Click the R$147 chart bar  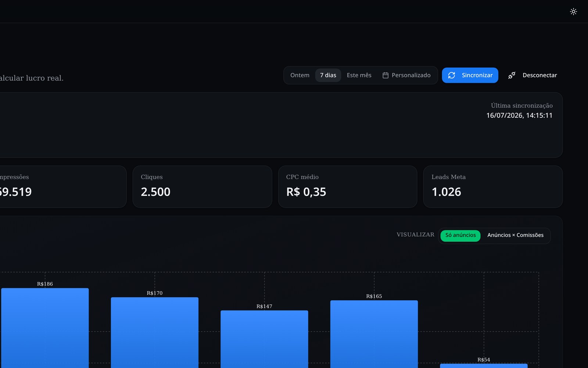264,339
